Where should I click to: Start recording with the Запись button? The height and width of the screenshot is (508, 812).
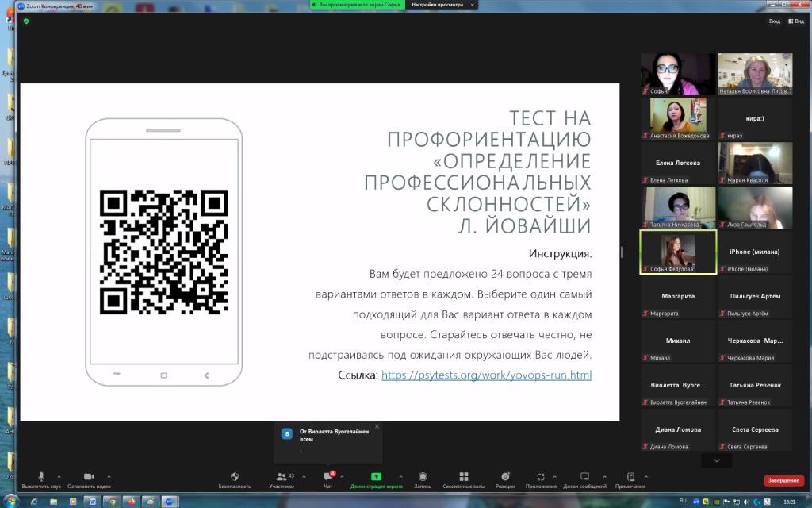[x=423, y=480]
